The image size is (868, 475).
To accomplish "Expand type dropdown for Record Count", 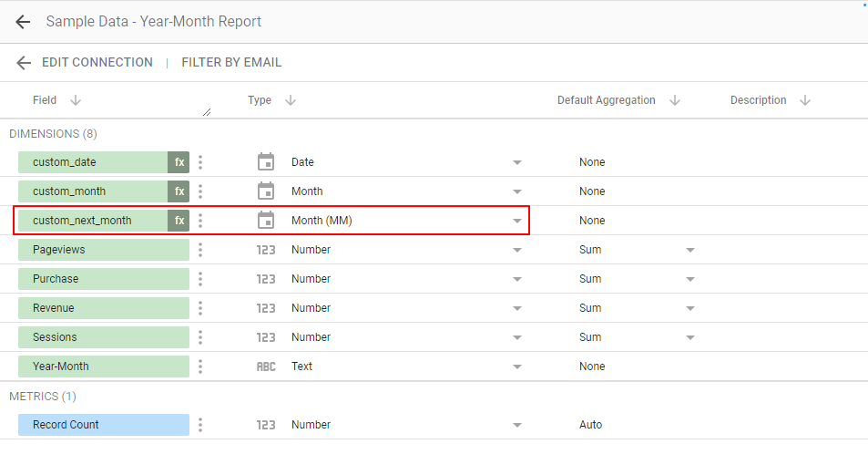I will pos(517,425).
